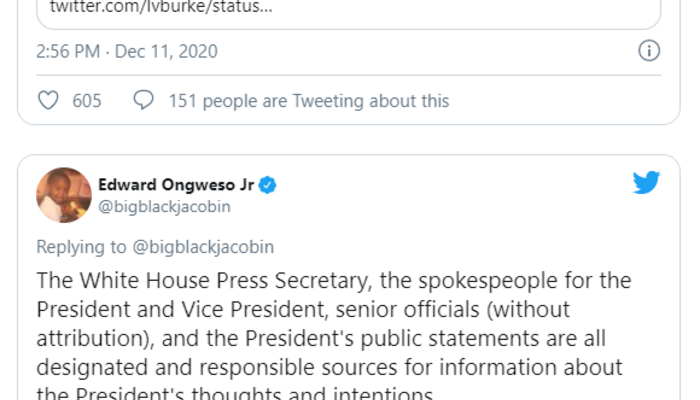Open the Dec 11, 2020 tweet date

click(x=168, y=51)
